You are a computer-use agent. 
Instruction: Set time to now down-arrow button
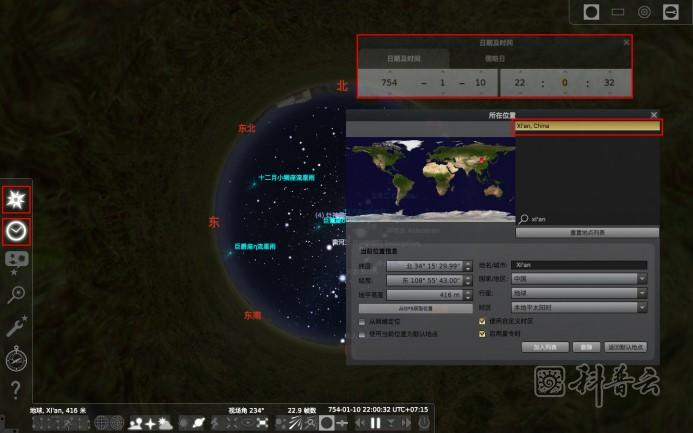pyautogui.click(x=391, y=423)
